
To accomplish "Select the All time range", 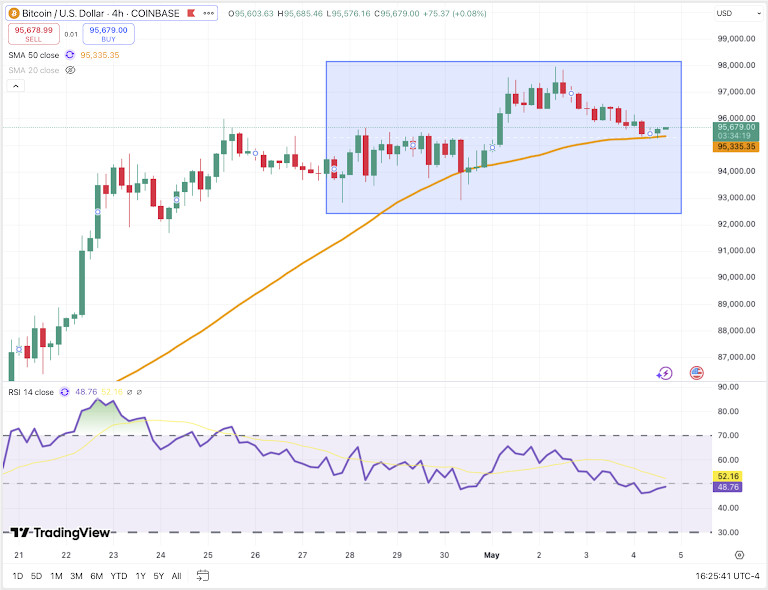I will tap(176, 576).
